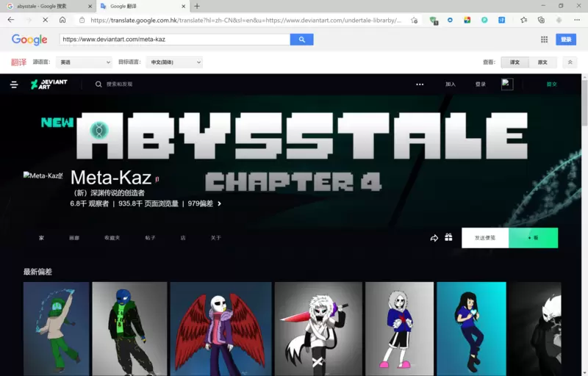
Task: Click 979偏差 deviations stat
Action: (x=200, y=203)
